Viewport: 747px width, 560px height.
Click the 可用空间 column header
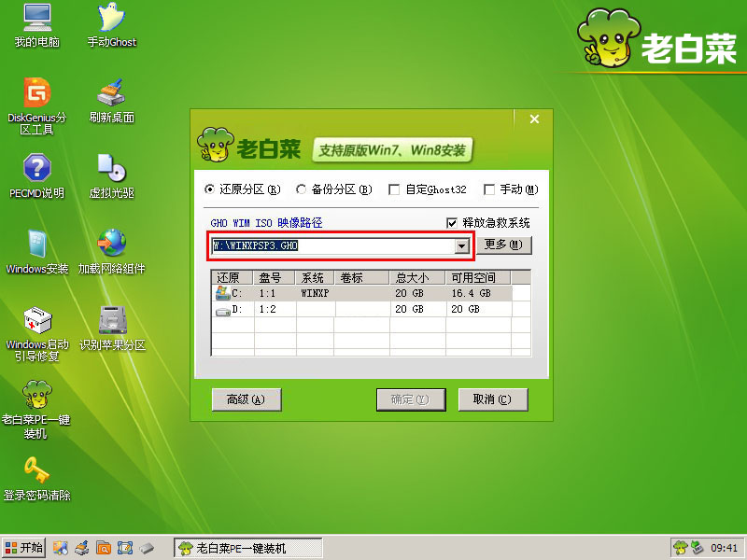click(x=478, y=277)
